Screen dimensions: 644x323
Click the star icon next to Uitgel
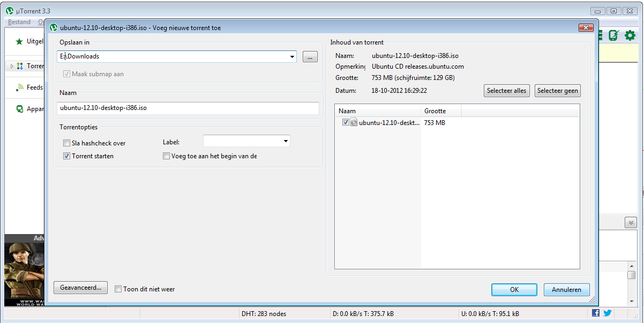pos(19,41)
